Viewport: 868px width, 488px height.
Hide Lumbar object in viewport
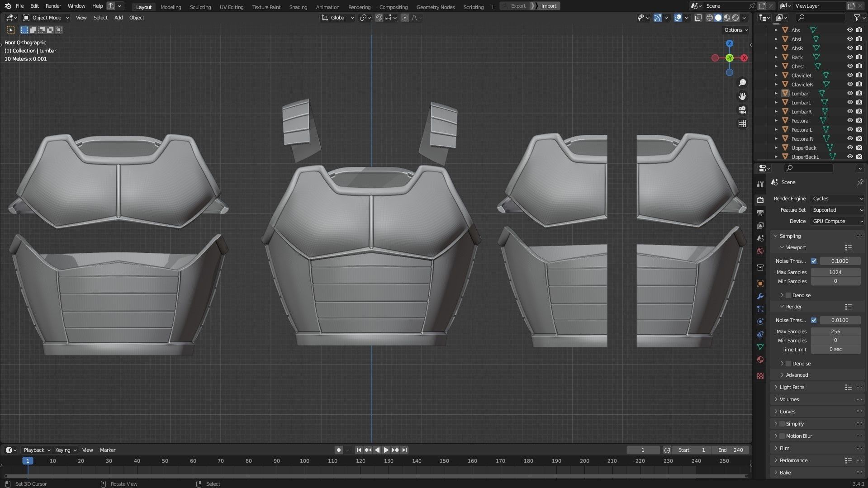850,94
